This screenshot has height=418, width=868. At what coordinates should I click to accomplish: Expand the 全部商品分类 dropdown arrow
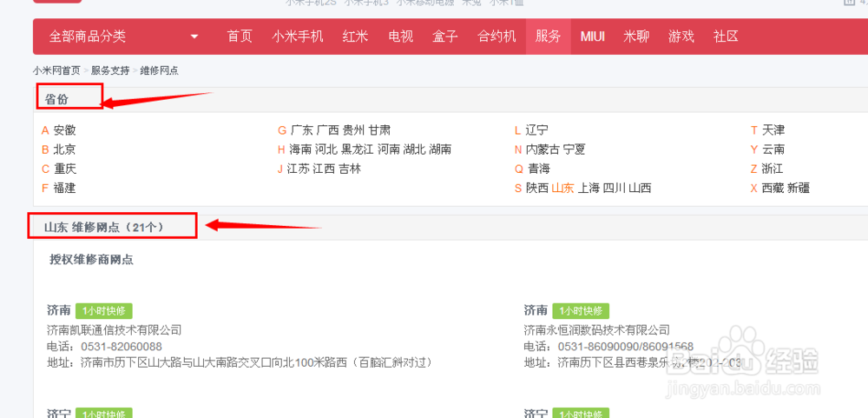click(194, 37)
